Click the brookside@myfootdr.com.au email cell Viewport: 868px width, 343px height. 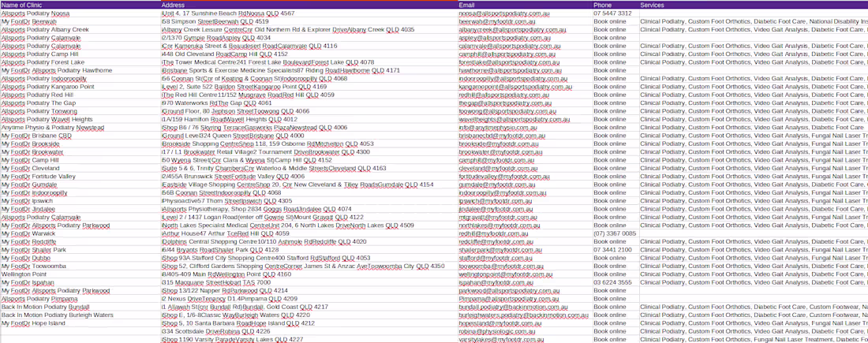[526, 144]
